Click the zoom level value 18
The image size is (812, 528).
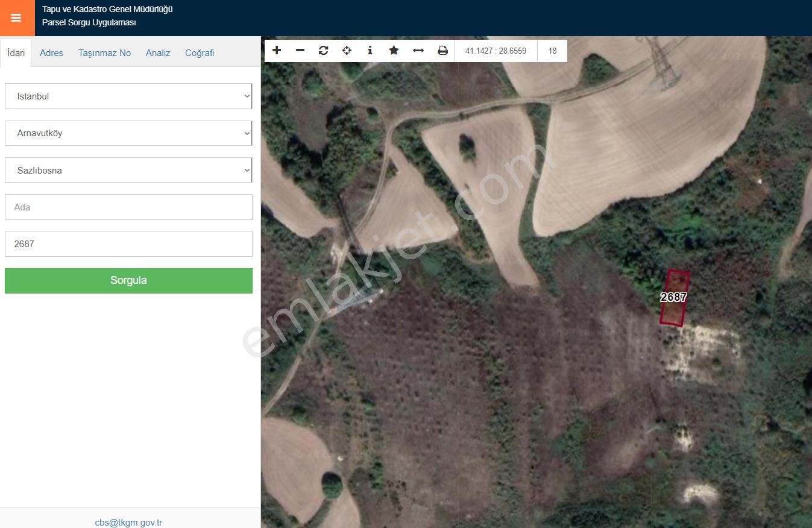pos(552,51)
